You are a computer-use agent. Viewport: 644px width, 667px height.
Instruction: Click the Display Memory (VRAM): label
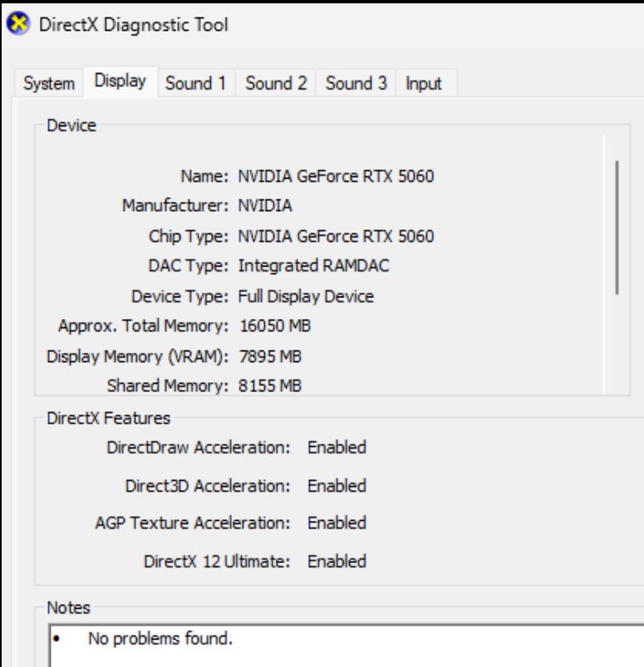137,357
